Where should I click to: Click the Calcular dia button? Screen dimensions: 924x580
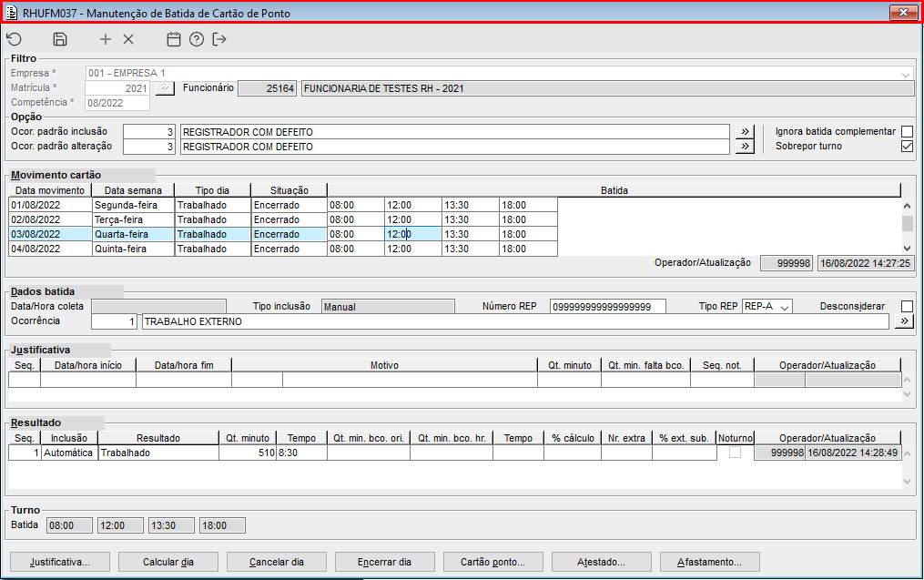[168, 563]
